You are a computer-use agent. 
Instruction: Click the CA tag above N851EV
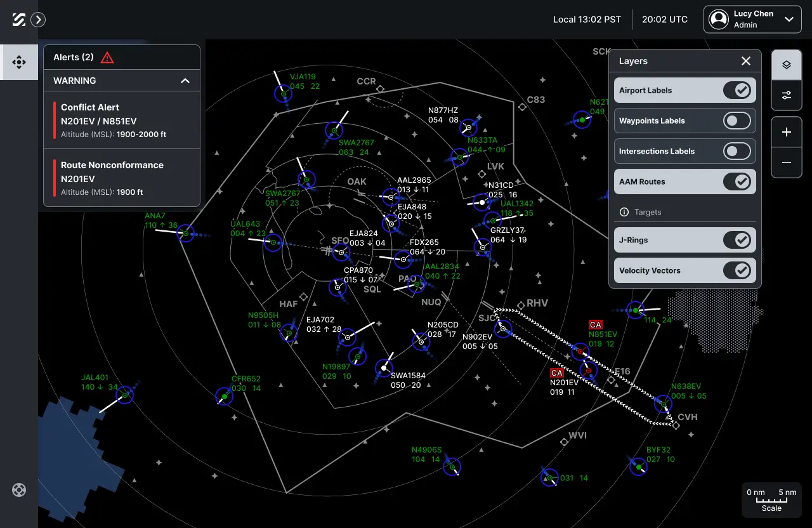point(595,325)
